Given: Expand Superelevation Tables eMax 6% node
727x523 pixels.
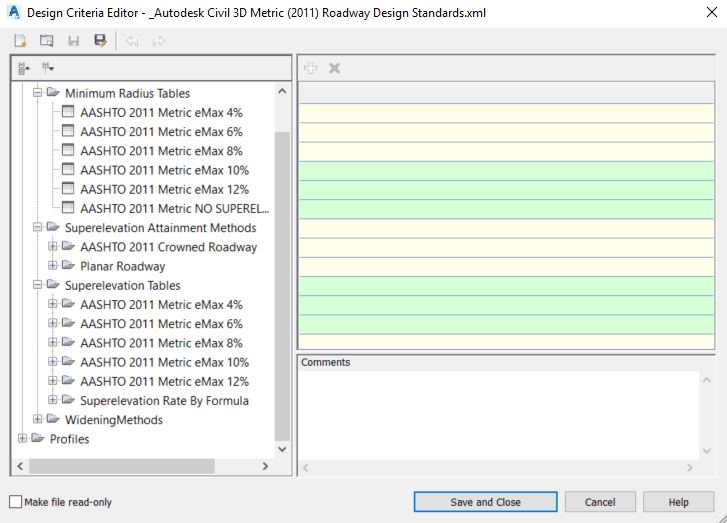Looking at the screenshot, I should pos(53,323).
